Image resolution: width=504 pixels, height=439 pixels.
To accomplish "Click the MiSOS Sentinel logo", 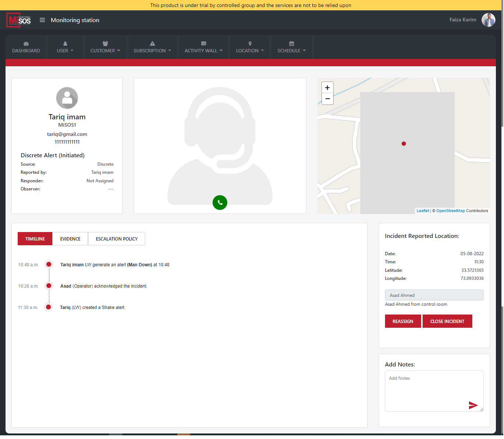I will point(19,20).
